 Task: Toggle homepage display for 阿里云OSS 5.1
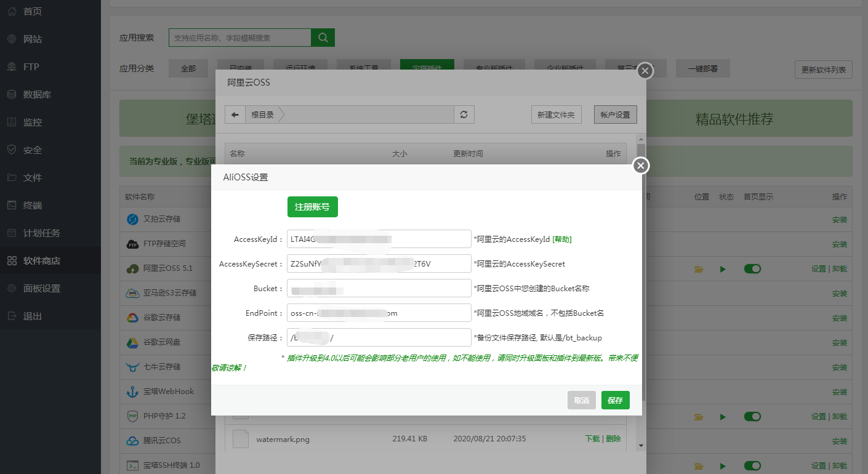point(752,269)
